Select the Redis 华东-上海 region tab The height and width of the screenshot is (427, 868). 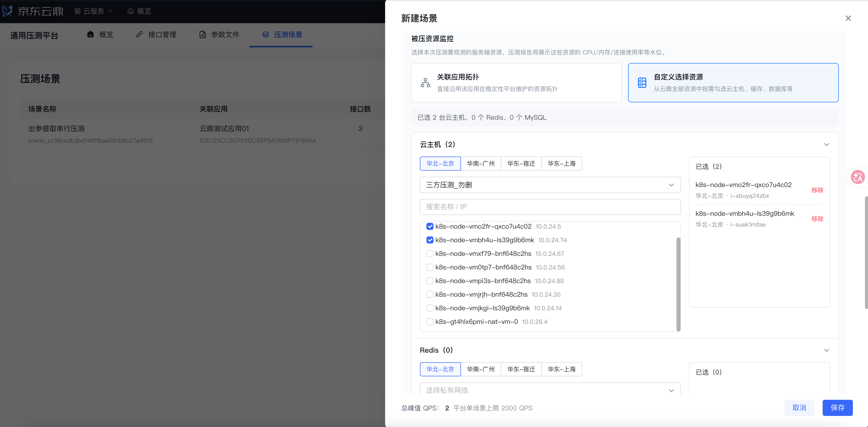pos(561,369)
